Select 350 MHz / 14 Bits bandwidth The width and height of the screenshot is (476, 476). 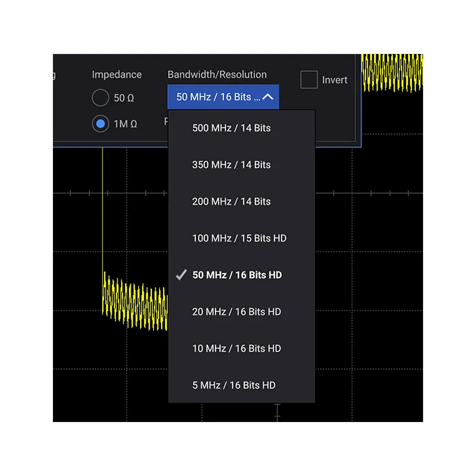pos(231,164)
